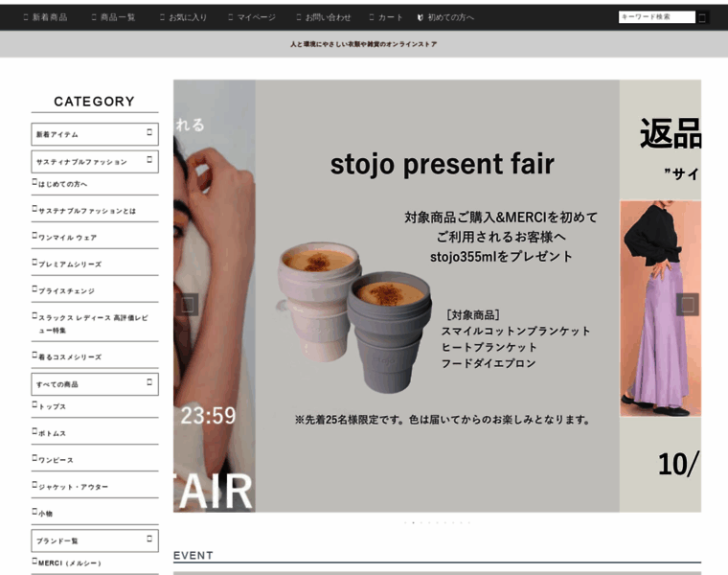Open the ワンマイル ウェア sidebar link
The height and width of the screenshot is (575, 728).
(67, 237)
